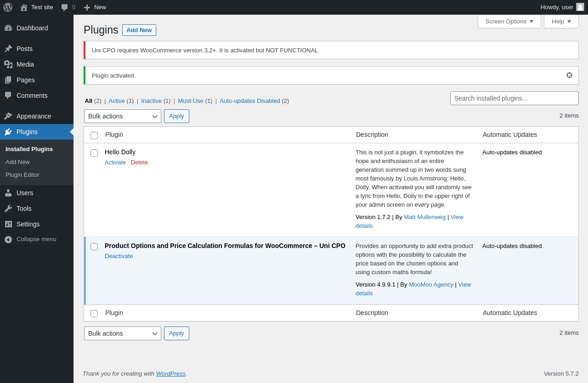Open the top Bulk actions dropdown
The height and width of the screenshot is (383, 588).
coord(122,116)
